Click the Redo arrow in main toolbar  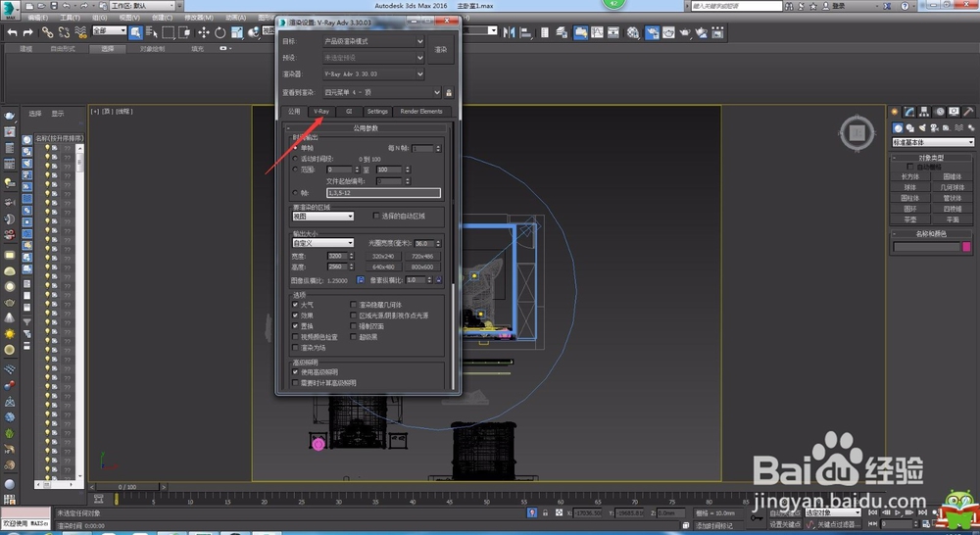[28, 32]
